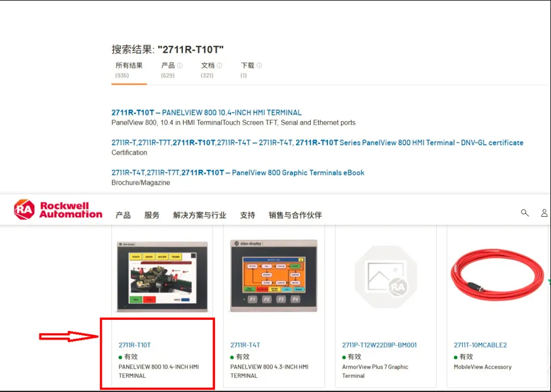Click info icon beside 下载 tab

[x=259, y=65]
